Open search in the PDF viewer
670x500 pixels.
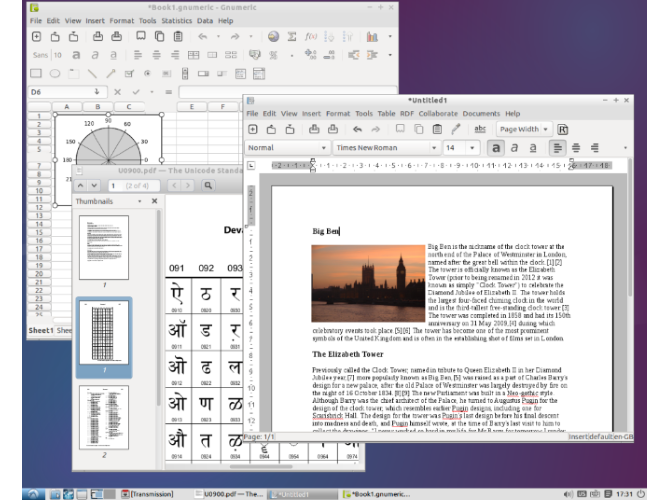(x=208, y=185)
